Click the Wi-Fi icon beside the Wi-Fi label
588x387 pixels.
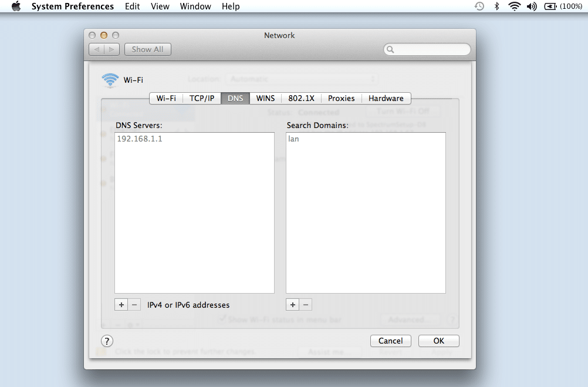pos(110,80)
